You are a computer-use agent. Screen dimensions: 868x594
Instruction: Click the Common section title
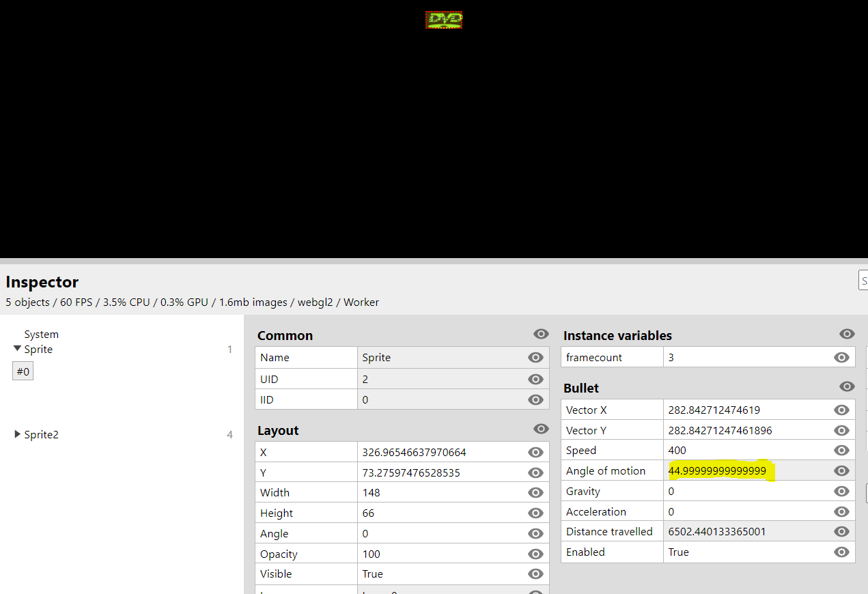point(285,335)
